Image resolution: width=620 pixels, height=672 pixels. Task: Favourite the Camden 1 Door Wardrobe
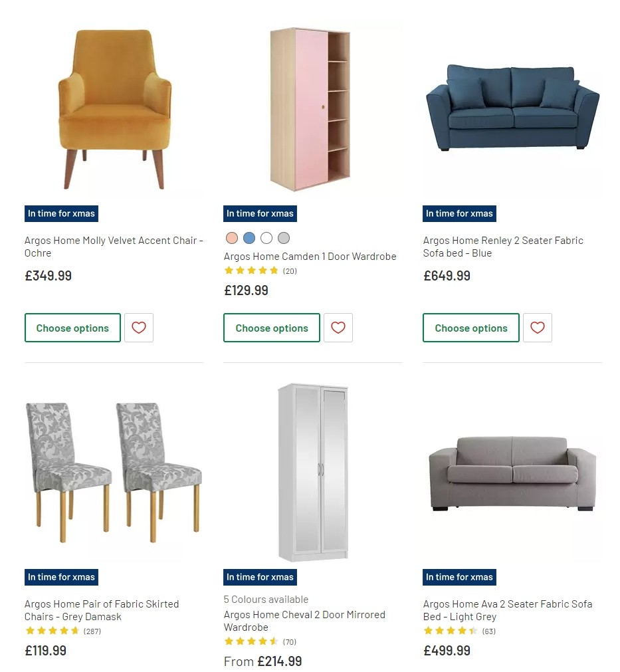[x=338, y=328]
